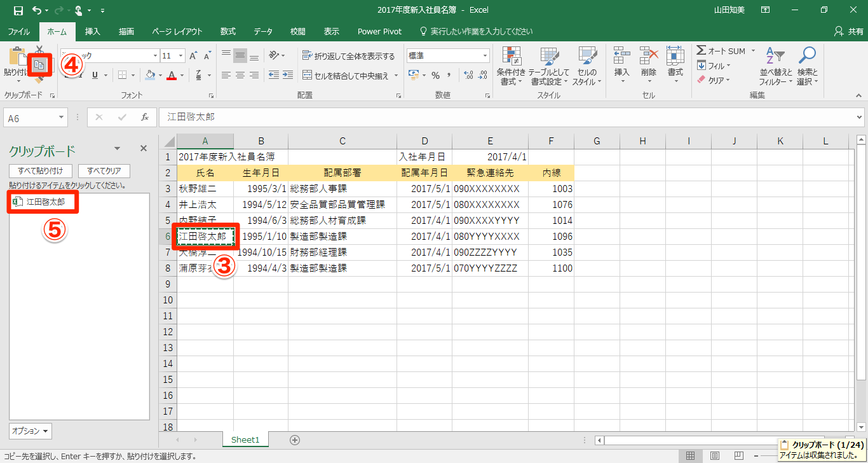Expand the Name Box dropdown showing A6
868x463 pixels.
(62, 117)
